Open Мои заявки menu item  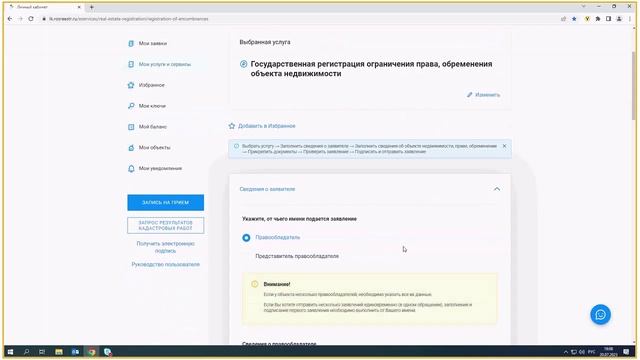click(x=153, y=43)
